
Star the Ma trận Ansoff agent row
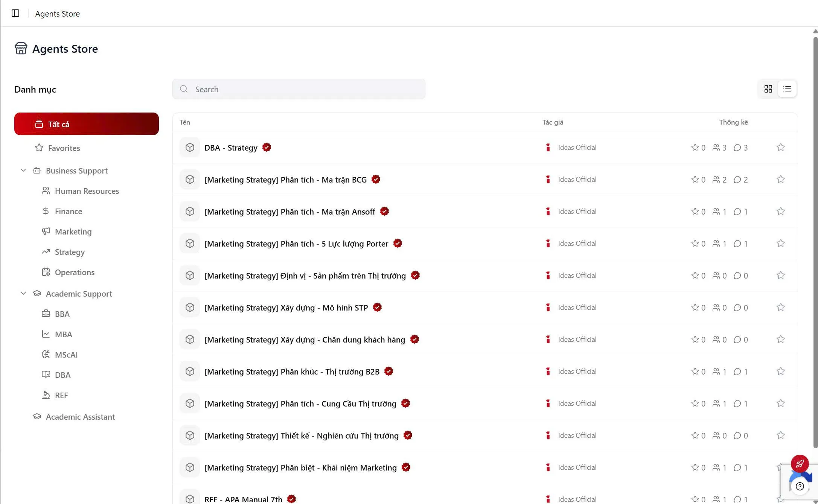pyautogui.click(x=781, y=211)
